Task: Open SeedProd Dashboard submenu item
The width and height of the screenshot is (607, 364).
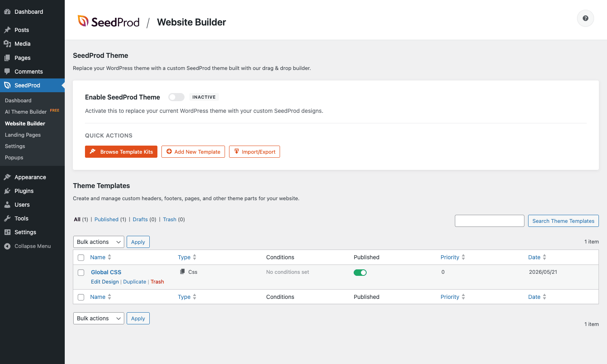Action: tap(18, 100)
